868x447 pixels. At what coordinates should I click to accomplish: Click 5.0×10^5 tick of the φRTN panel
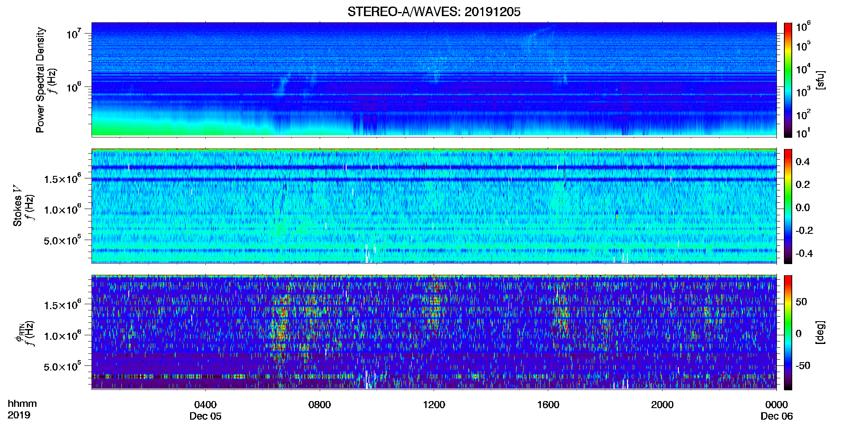63,367
